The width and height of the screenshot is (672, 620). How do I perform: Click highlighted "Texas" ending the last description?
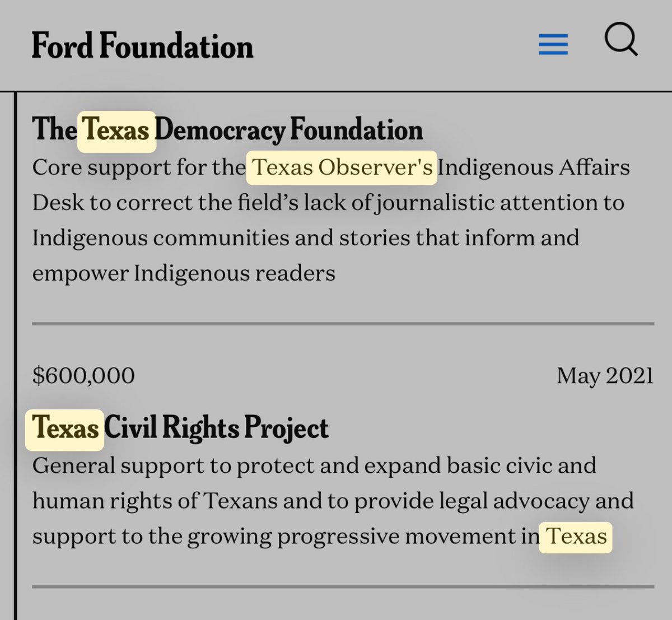[x=576, y=537]
